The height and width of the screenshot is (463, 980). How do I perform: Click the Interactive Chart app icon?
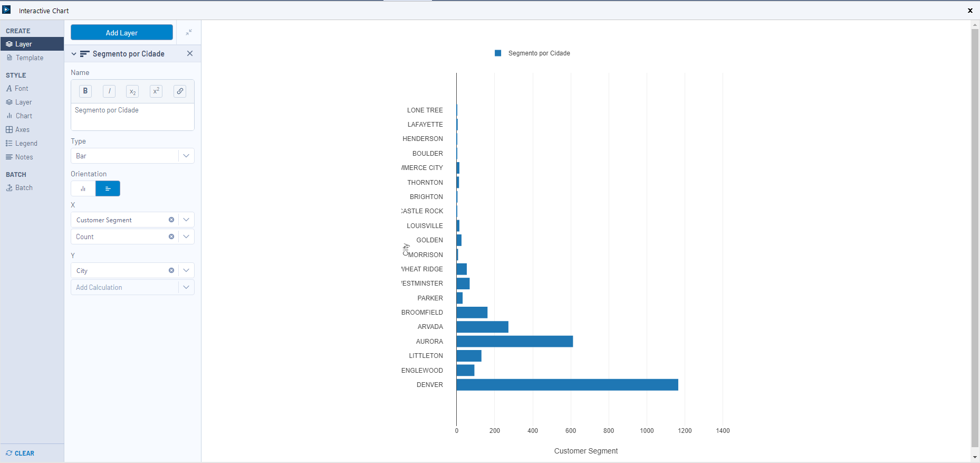[x=6, y=10]
